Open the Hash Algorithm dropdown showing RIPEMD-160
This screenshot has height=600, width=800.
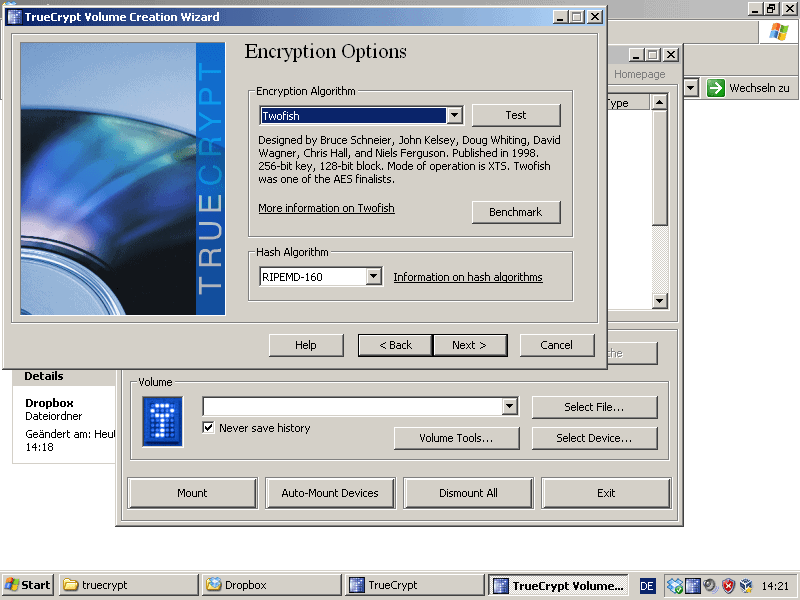pos(320,277)
